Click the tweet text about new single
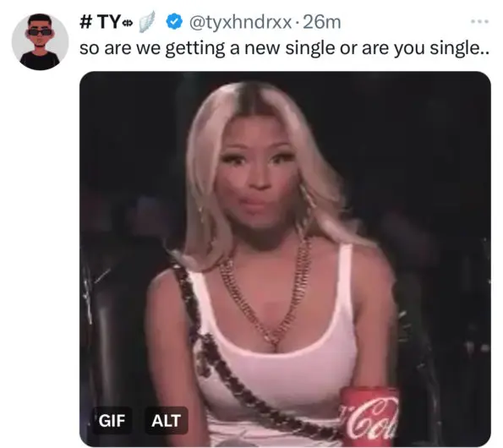This screenshot has height=448, width=503. click(284, 49)
